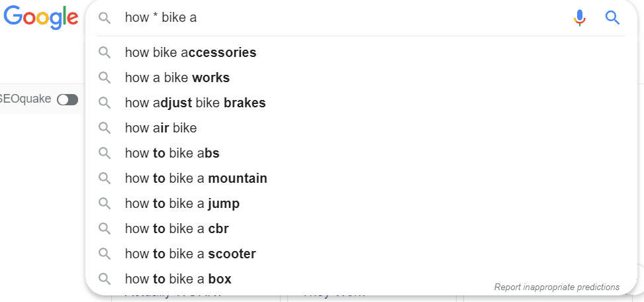Select 'how to bike a box' suggestion

(178, 279)
